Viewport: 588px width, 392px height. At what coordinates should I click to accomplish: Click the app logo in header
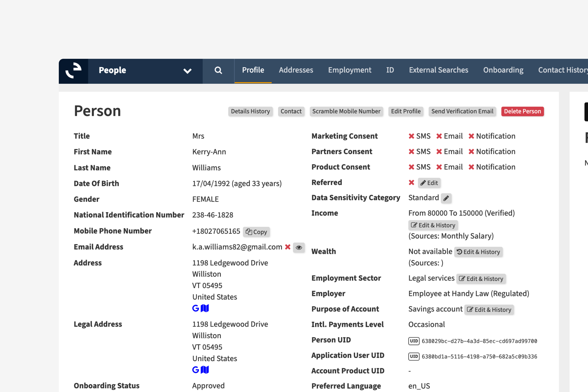(x=73, y=71)
